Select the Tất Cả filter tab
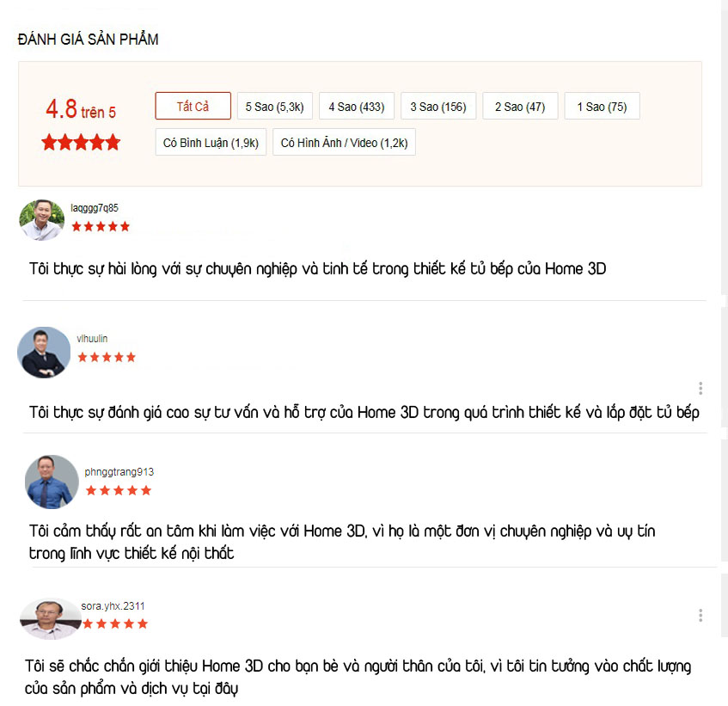The height and width of the screenshot is (706, 728). [x=193, y=106]
